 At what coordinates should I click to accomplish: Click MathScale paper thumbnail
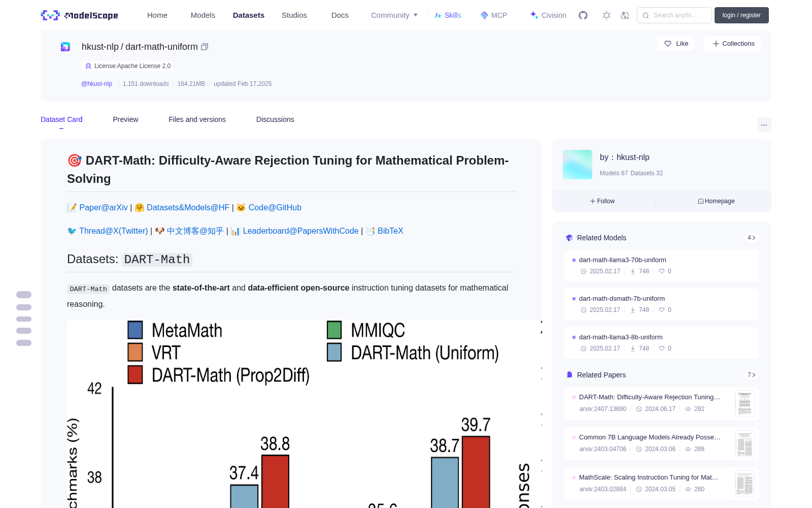(745, 484)
